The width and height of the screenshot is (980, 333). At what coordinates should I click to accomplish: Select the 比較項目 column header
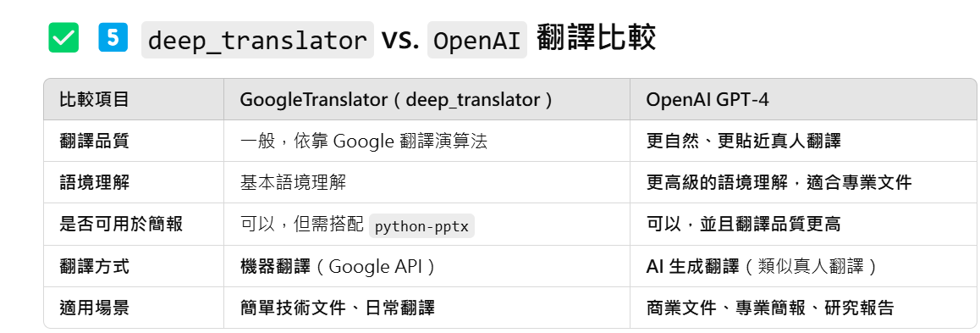point(95,99)
